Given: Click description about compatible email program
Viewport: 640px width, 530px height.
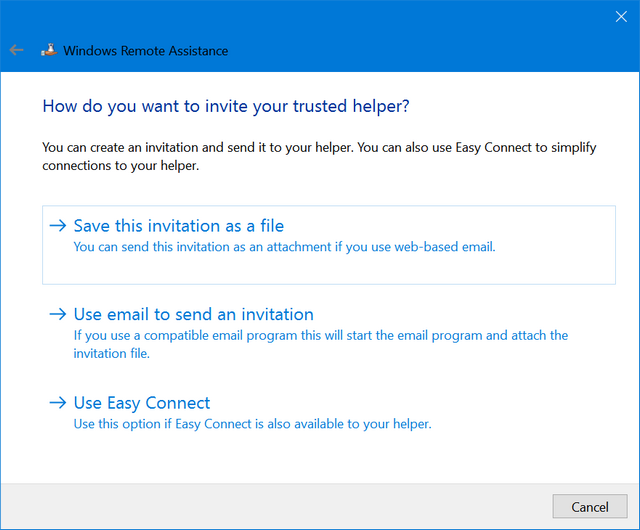Looking at the screenshot, I should 321,344.
